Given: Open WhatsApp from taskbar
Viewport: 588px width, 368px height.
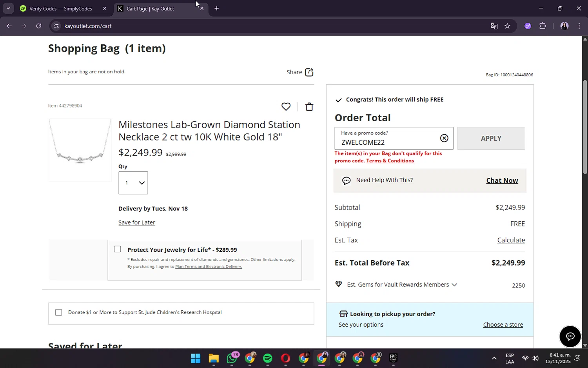Looking at the screenshot, I should pos(232,358).
